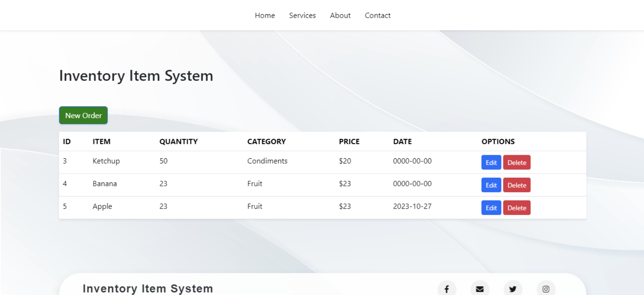
Task: Open the Services navigation link
Action: coord(302,15)
